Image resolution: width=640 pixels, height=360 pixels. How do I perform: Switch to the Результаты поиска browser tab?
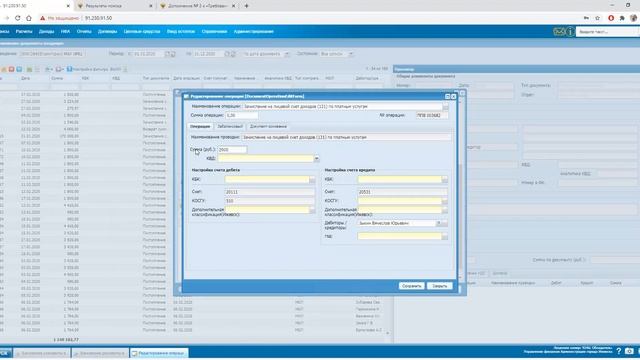pyautogui.click(x=116, y=6)
